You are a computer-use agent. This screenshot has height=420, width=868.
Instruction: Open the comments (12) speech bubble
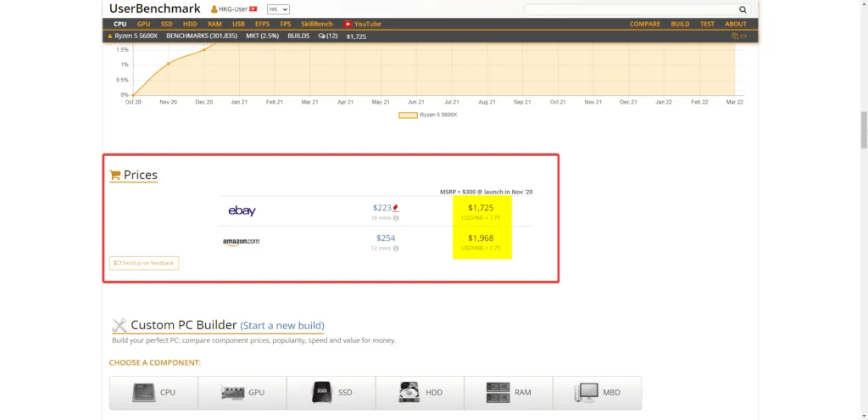tap(328, 36)
